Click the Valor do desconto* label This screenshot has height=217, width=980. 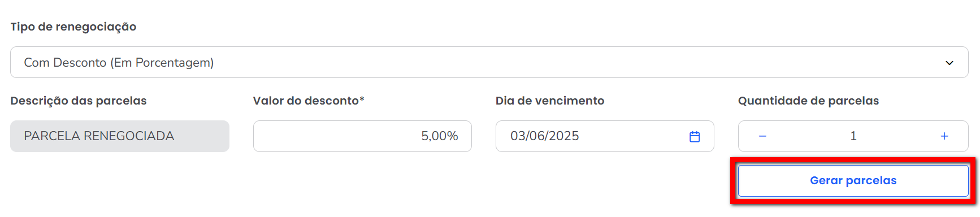tap(309, 101)
